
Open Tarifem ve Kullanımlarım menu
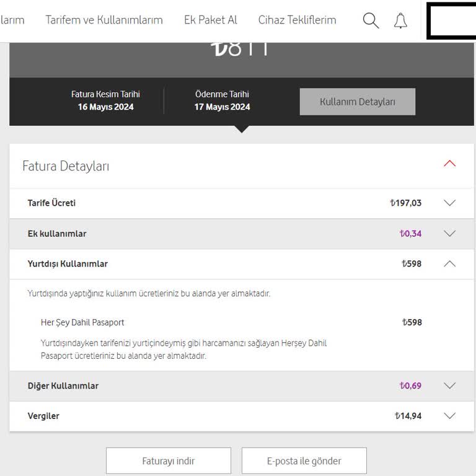(x=104, y=20)
